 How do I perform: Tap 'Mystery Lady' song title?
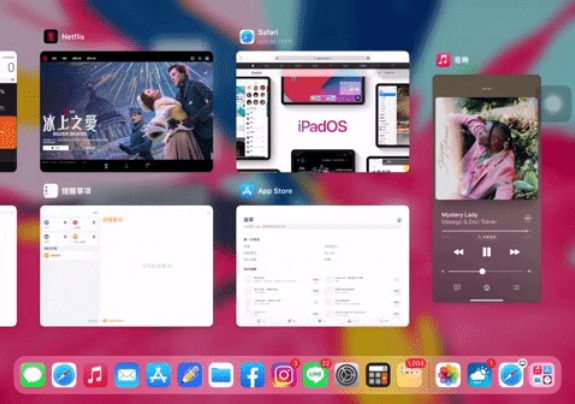[x=459, y=215]
